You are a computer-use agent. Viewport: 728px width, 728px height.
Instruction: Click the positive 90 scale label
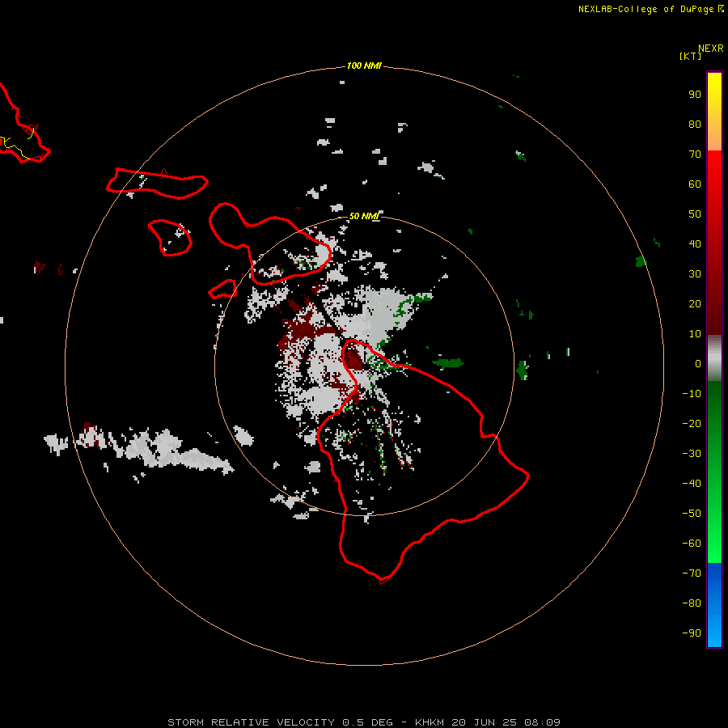[x=695, y=95]
